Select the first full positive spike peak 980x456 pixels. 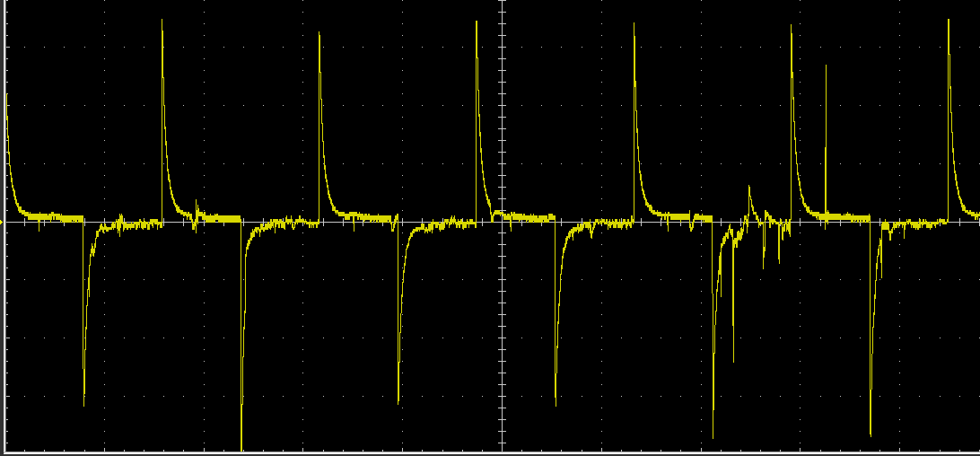tap(162, 22)
